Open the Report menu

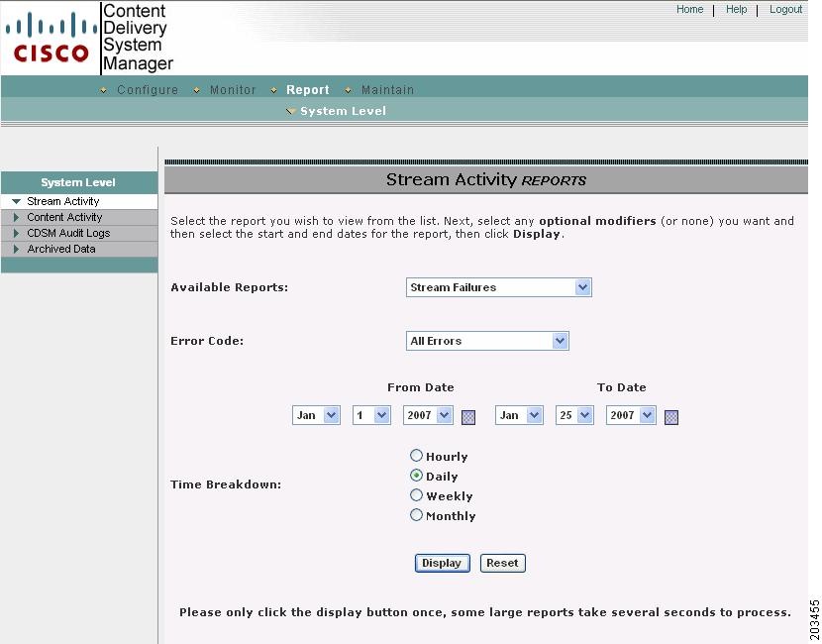pyautogui.click(x=308, y=90)
